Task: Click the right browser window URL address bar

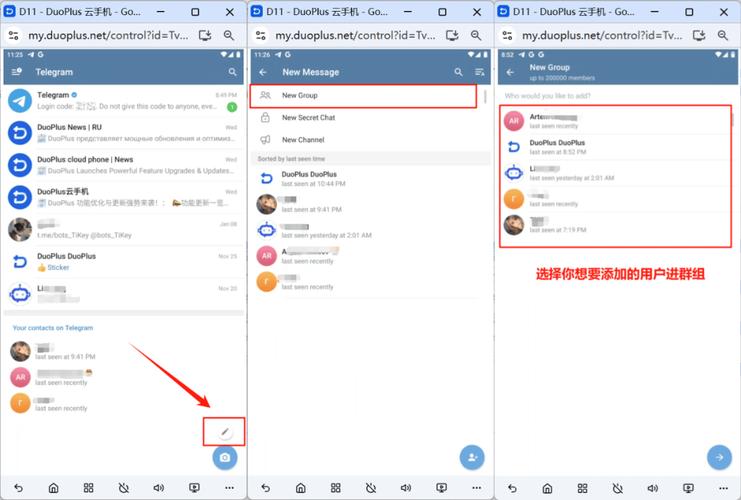Action: tap(602, 35)
